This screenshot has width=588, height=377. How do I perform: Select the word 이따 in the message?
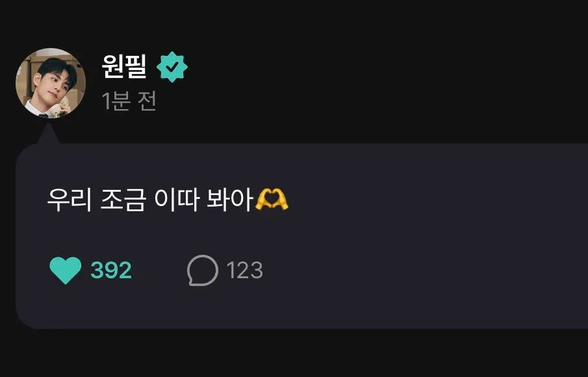[176, 200]
